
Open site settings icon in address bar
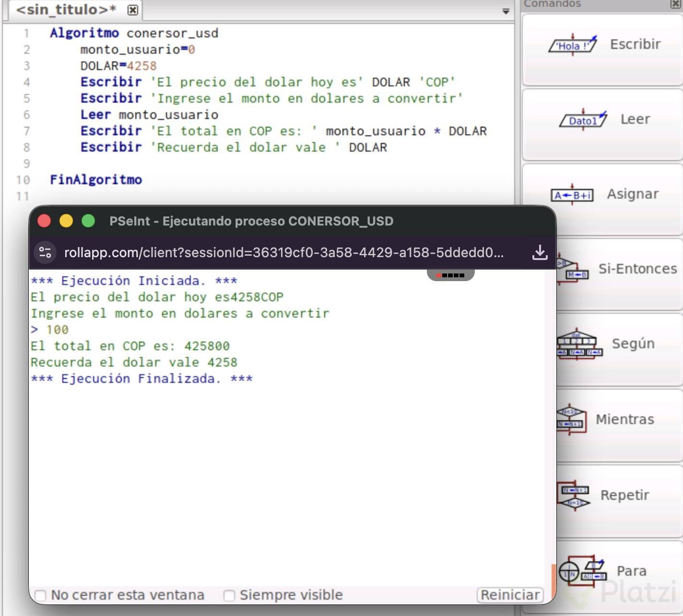click(45, 252)
